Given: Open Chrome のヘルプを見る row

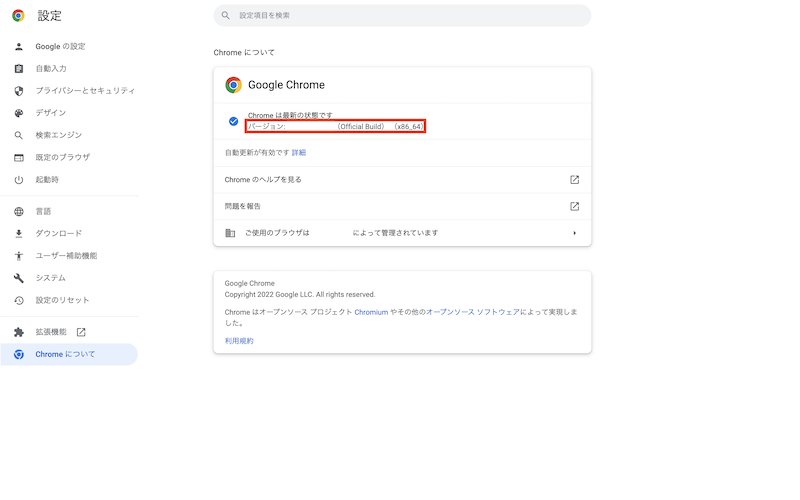Looking at the screenshot, I should (x=402, y=180).
